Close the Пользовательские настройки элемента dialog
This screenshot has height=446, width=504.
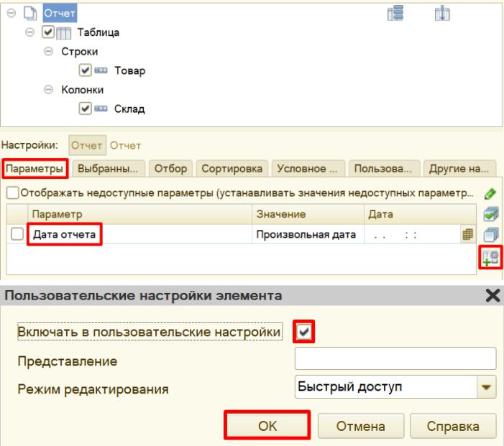coord(492,295)
